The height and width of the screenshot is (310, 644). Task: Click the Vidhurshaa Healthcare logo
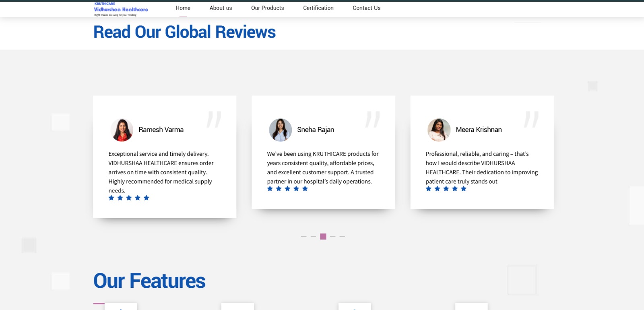click(121, 9)
